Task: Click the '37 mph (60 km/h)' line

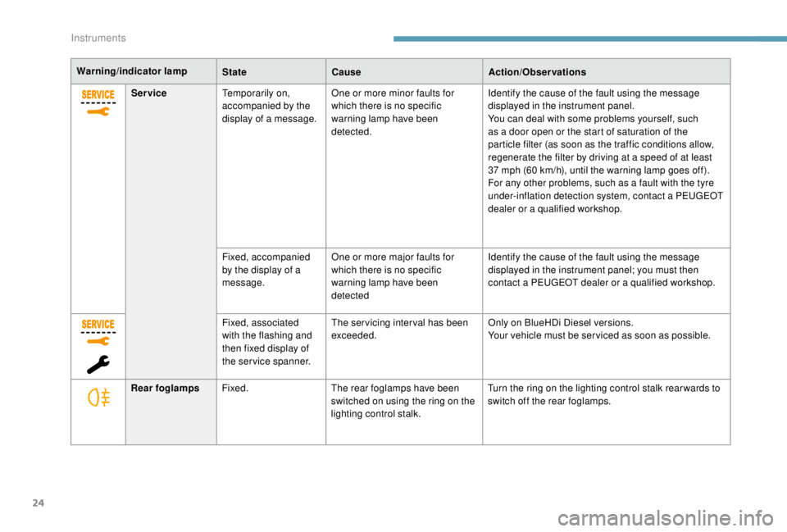Action: (598, 171)
